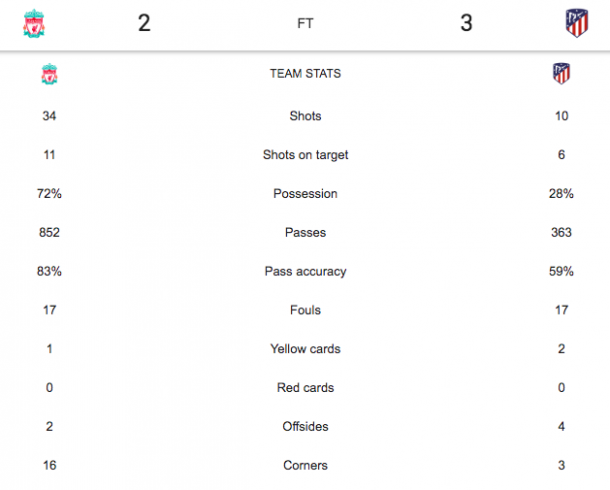Click the Fouls stat label
Image resolution: width=610 pixels, height=490 pixels.
[x=305, y=310]
